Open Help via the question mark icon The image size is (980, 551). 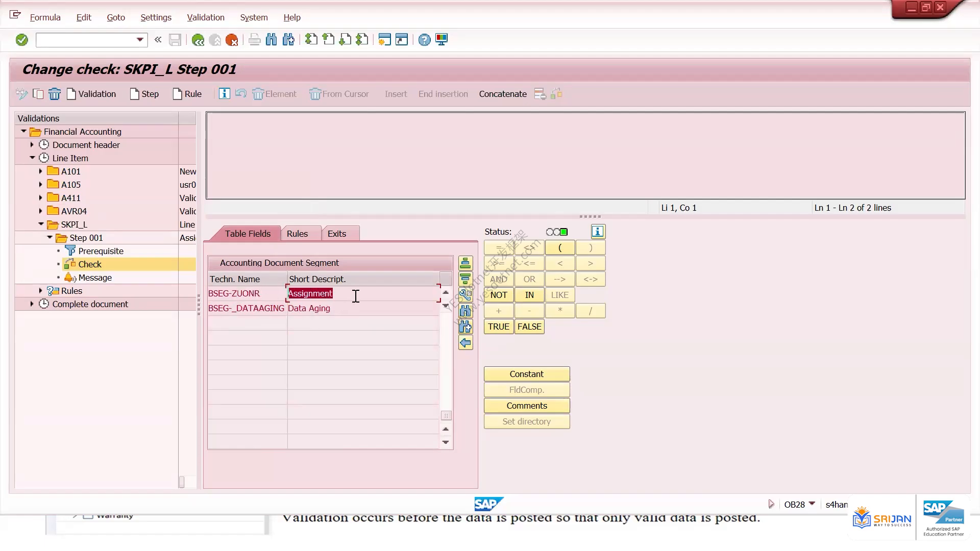point(424,40)
